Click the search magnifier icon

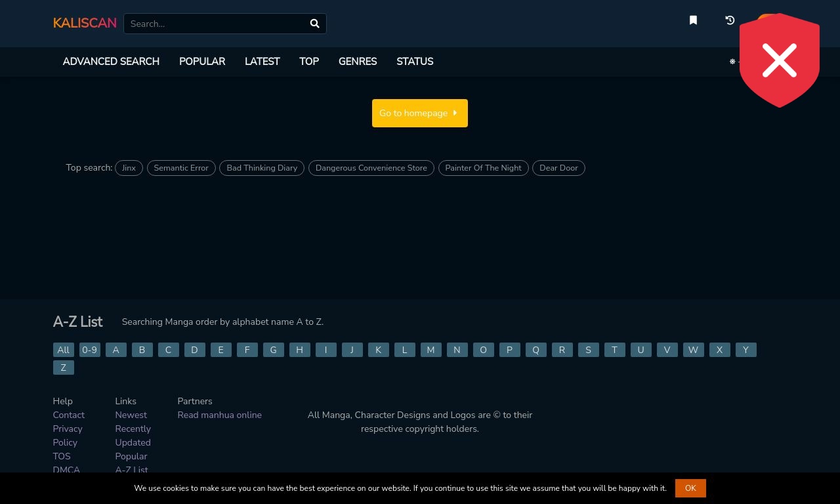click(x=314, y=24)
